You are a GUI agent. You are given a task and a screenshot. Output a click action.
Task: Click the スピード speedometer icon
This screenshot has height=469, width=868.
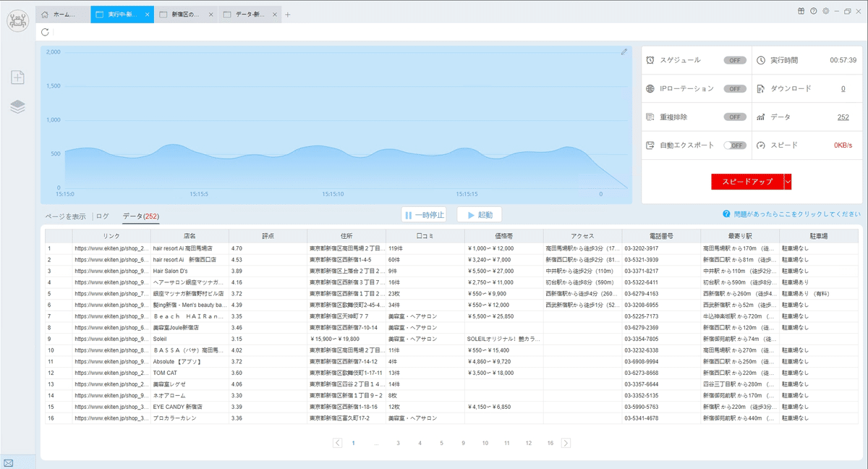click(761, 145)
